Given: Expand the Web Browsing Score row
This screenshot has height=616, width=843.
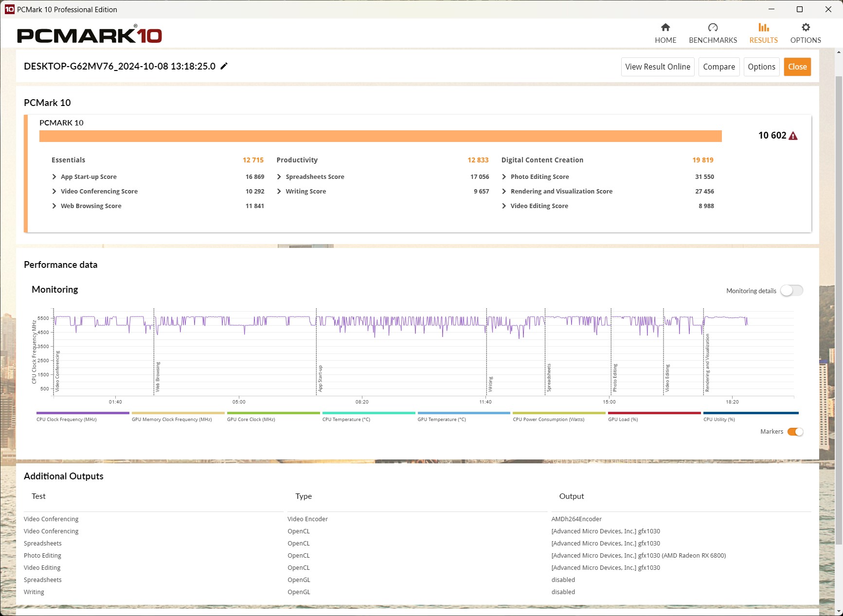Looking at the screenshot, I should 54,206.
